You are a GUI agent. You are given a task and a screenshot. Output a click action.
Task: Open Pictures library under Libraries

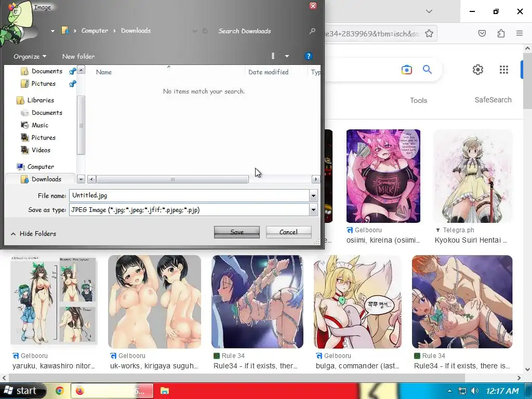click(x=43, y=137)
